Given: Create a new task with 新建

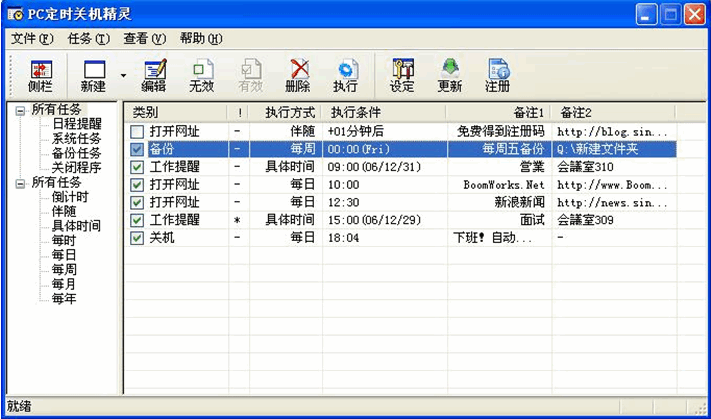Looking at the screenshot, I should pos(94,75).
